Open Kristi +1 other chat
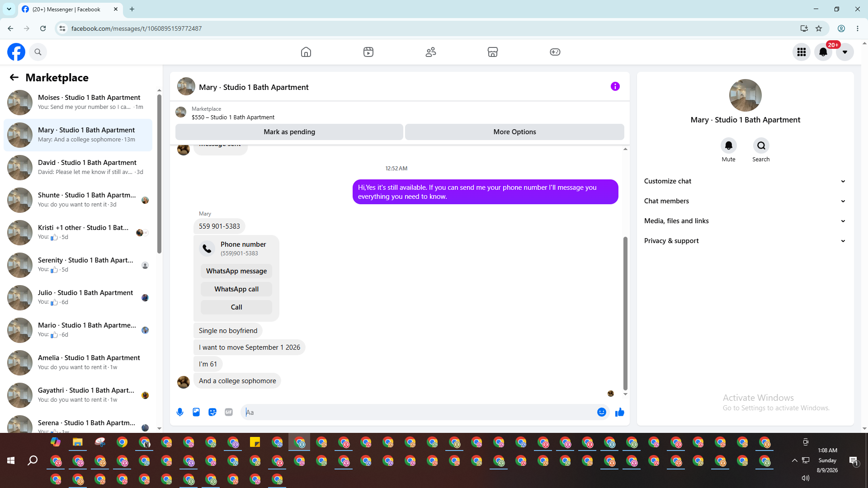The width and height of the screenshot is (868, 488). pos(78,232)
